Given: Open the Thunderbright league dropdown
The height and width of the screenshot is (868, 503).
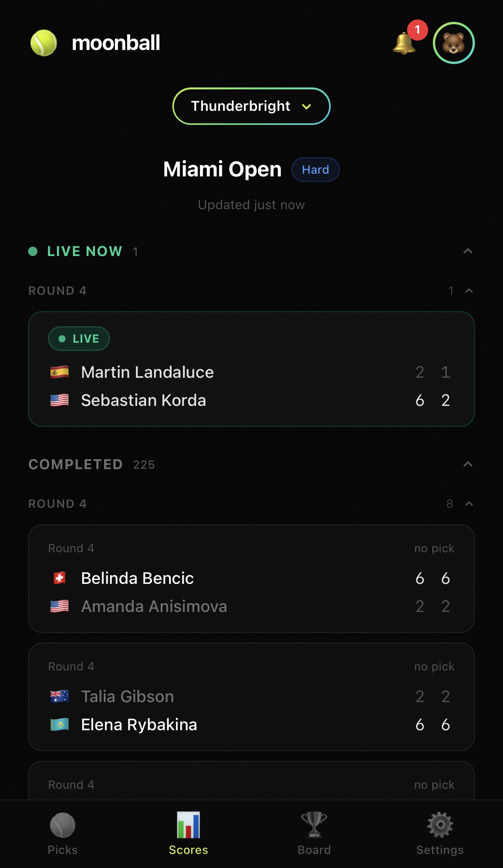Looking at the screenshot, I should [251, 106].
